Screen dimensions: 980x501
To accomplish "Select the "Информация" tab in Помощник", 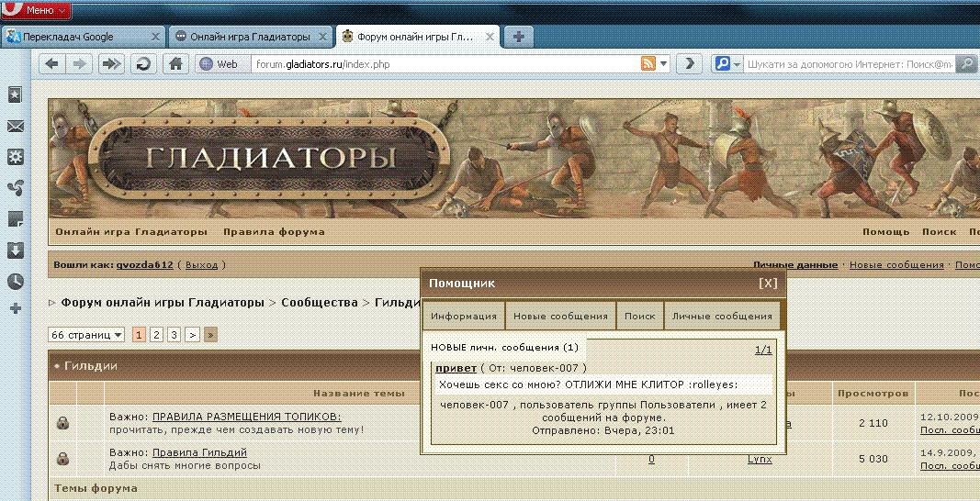I will click(x=464, y=316).
